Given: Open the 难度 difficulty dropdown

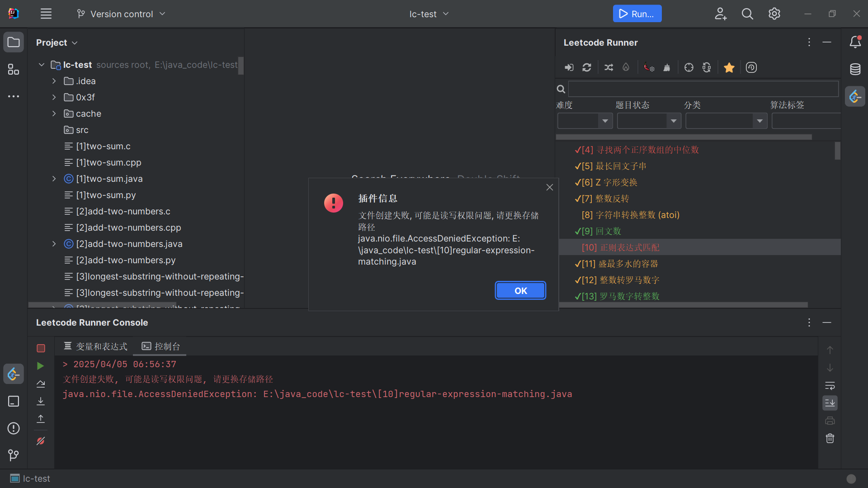Looking at the screenshot, I should pos(585,121).
